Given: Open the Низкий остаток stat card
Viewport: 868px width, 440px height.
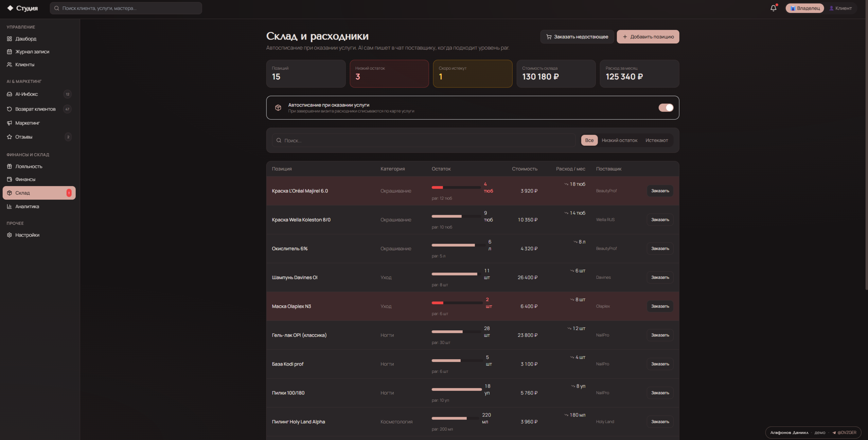Looking at the screenshot, I should (389, 74).
